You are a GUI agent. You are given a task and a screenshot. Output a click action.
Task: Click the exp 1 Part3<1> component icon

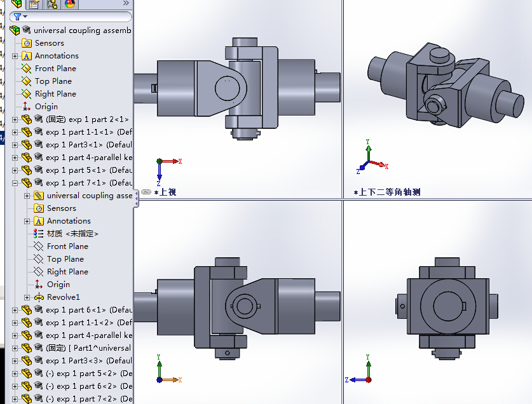[27, 144]
